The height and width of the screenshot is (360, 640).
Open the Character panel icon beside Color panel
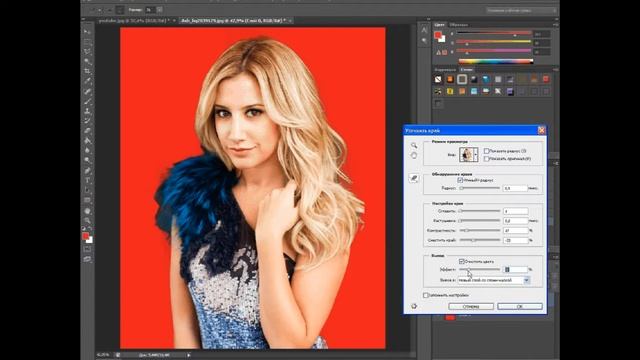click(x=424, y=30)
